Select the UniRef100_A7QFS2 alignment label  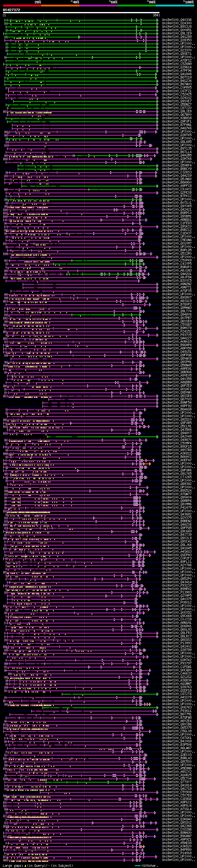177,61
